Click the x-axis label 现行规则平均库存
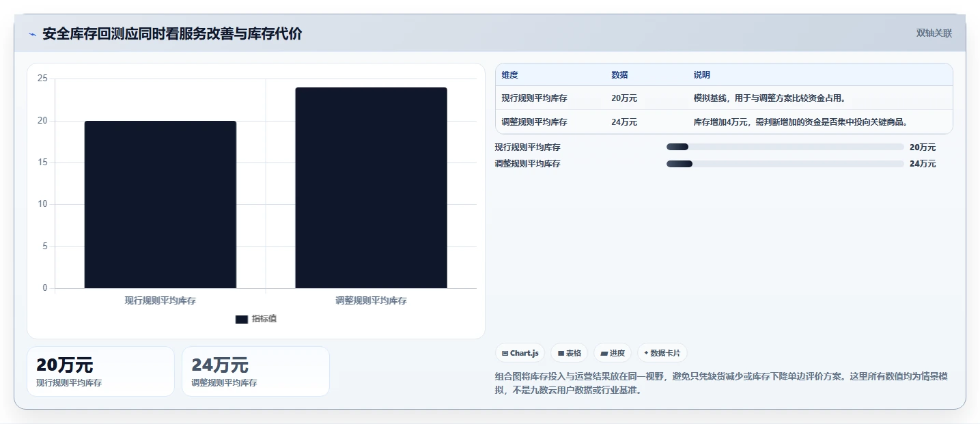980x424 pixels. [x=160, y=300]
